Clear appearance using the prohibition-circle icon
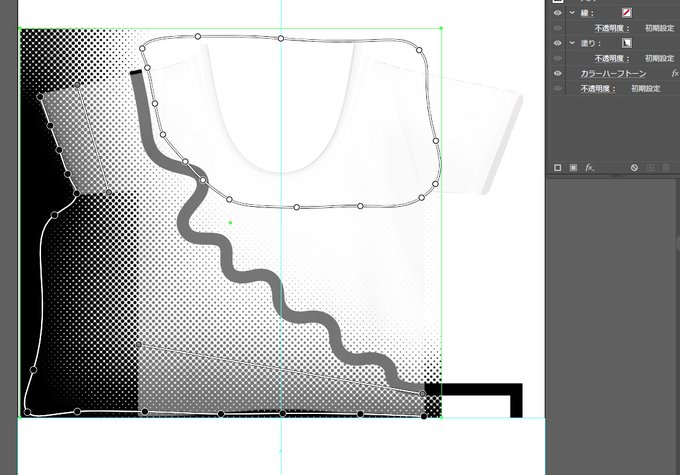 click(x=634, y=167)
